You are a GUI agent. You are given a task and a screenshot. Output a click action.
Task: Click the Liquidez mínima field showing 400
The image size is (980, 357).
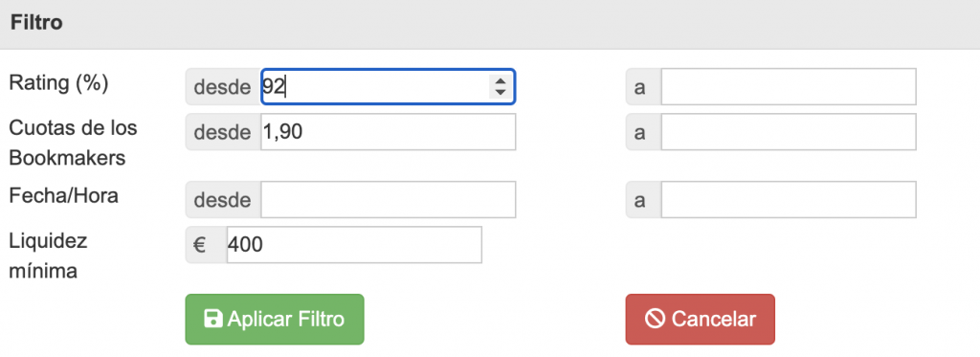[x=354, y=245]
